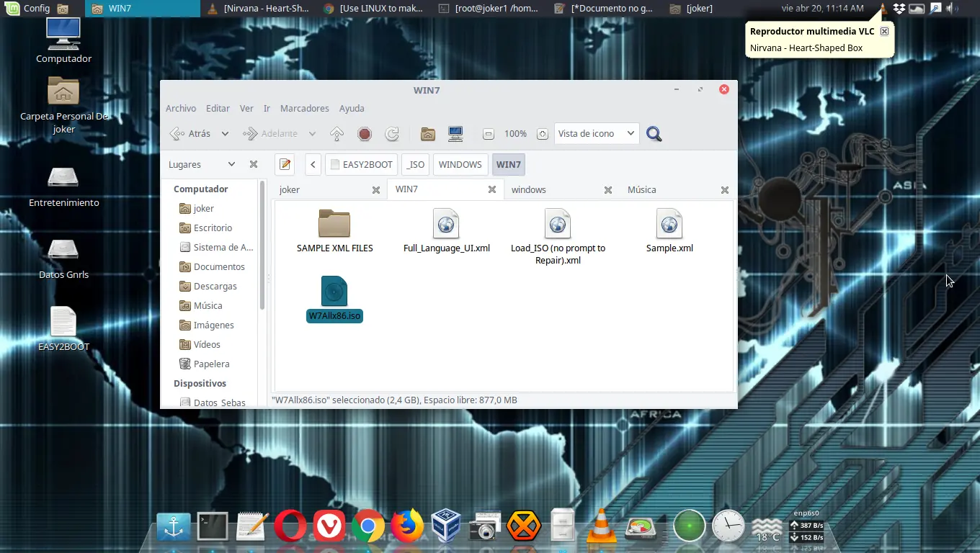The height and width of the screenshot is (553, 980).
Task: Zoom in with the plus icon
Action: [543, 134]
